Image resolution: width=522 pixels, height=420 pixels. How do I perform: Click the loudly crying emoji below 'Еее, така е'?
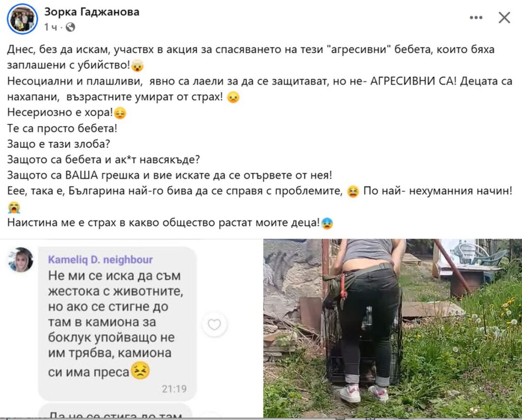14,207
